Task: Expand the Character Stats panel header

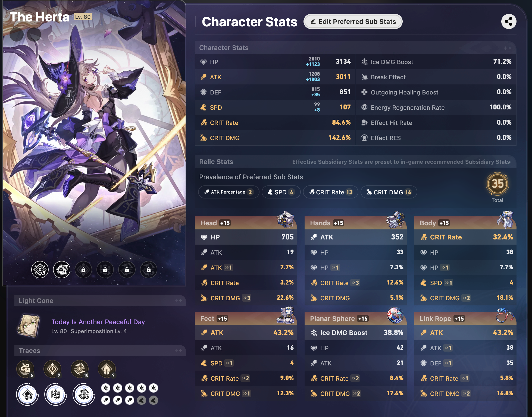Action: [x=356, y=48]
